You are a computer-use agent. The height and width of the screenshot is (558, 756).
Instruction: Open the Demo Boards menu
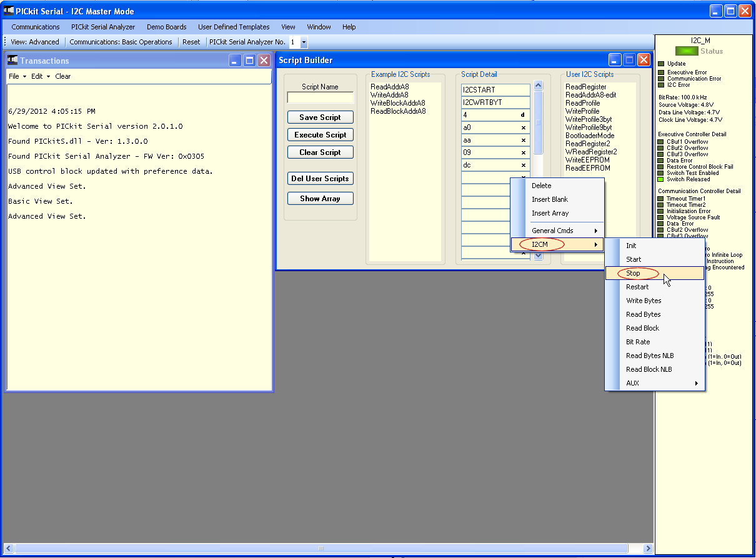click(167, 27)
